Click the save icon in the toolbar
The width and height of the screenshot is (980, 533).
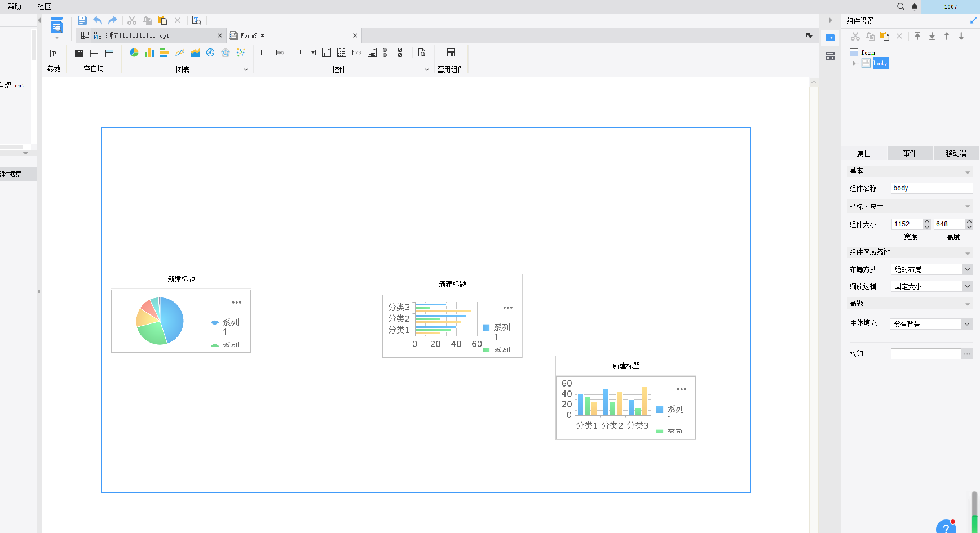pos(82,20)
